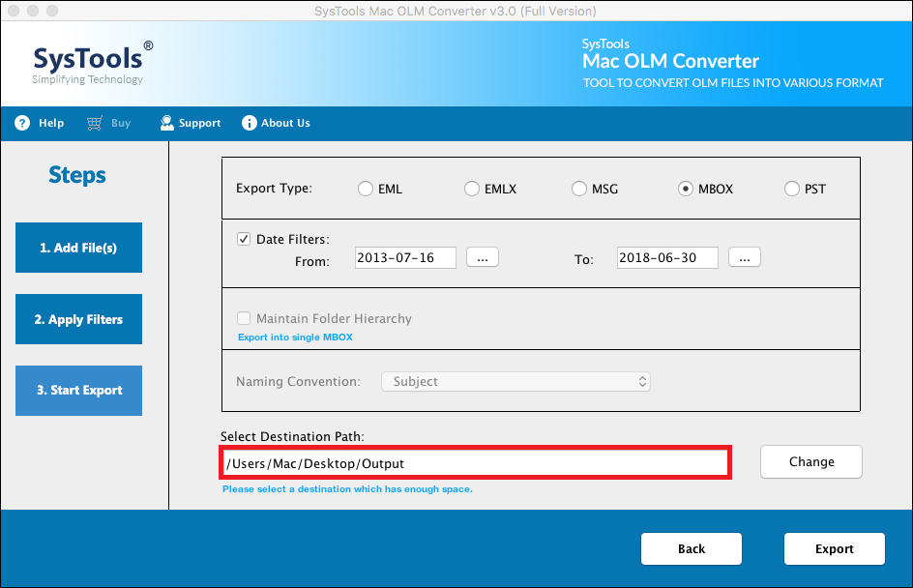The image size is (913, 588).
Task: Click the Mac OLM Converter title text
Action: [671, 61]
